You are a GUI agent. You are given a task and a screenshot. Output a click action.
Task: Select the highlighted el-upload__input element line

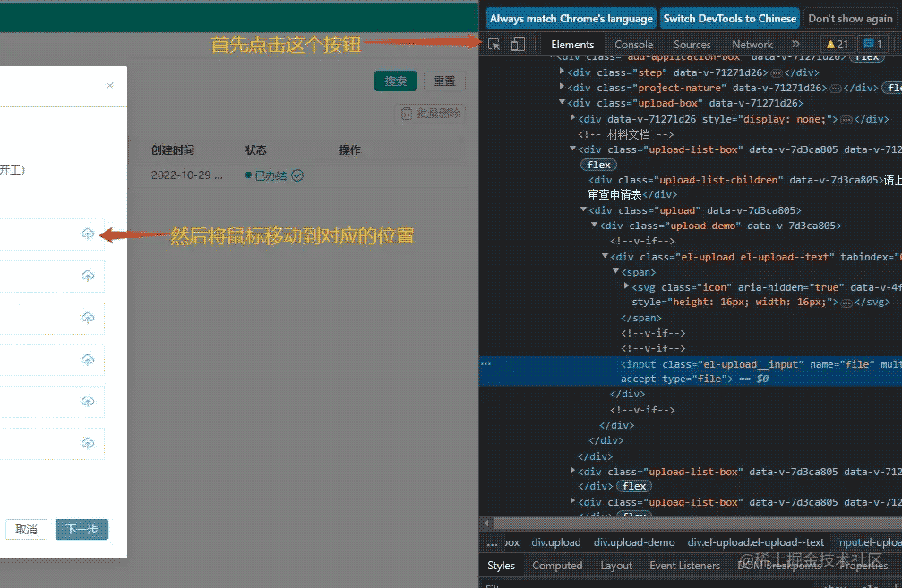tap(691, 371)
